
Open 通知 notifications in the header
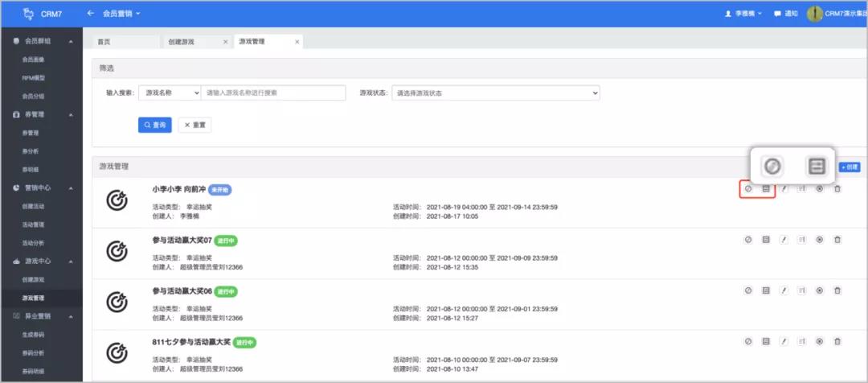(786, 14)
